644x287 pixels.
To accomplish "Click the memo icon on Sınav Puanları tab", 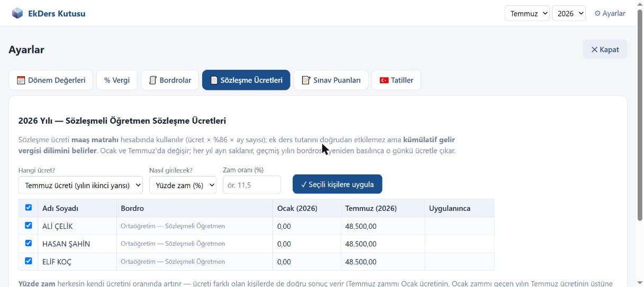I will pyautogui.click(x=306, y=80).
